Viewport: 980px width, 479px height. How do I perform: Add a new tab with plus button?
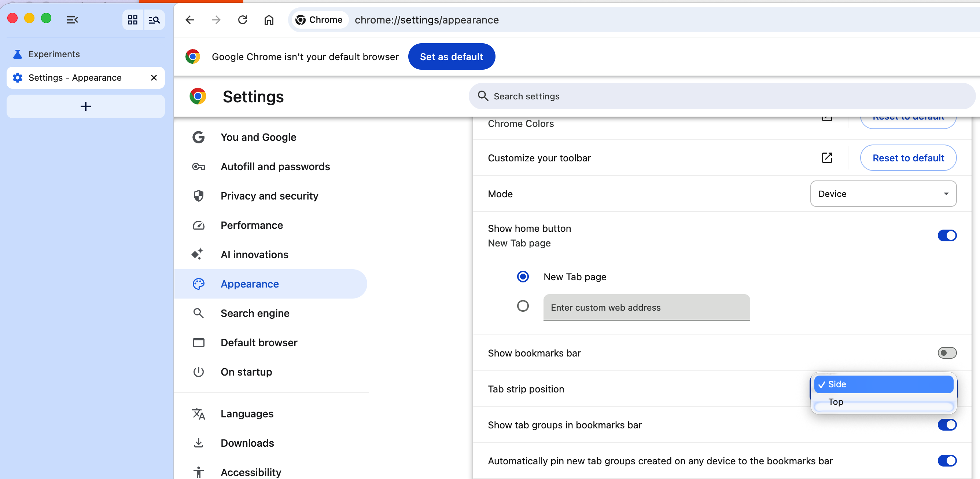tap(86, 106)
